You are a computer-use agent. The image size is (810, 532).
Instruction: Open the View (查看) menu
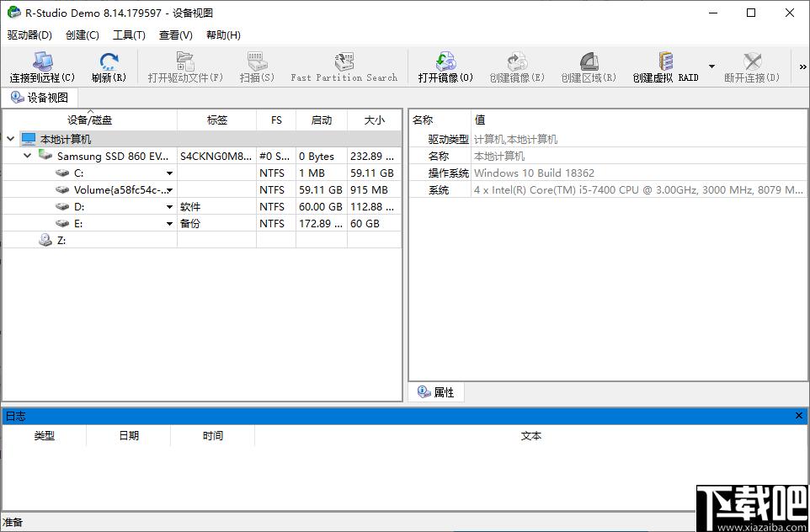[176, 35]
